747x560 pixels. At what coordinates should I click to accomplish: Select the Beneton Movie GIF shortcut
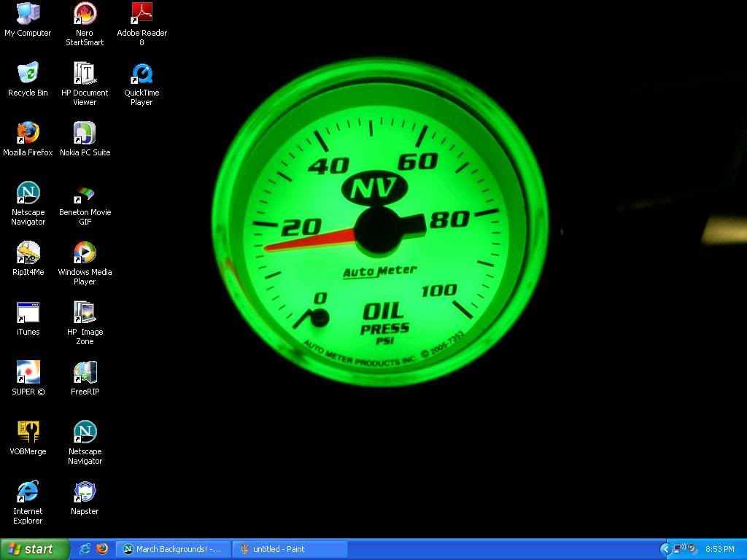point(85,204)
